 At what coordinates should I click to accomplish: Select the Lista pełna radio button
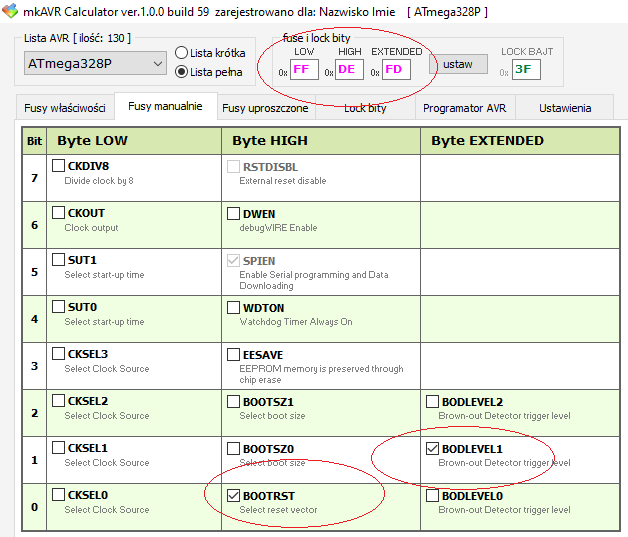(181, 72)
